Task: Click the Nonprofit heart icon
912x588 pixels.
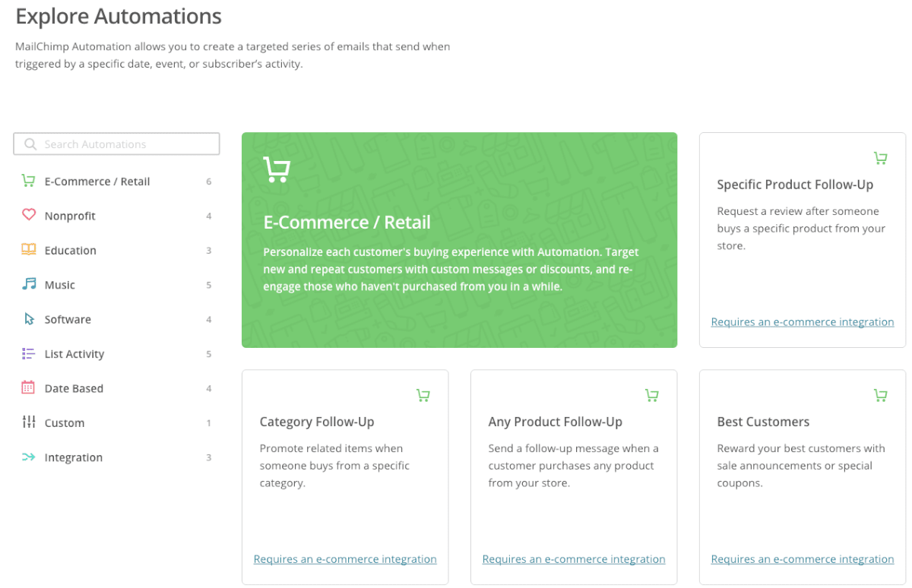Action: [27, 215]
